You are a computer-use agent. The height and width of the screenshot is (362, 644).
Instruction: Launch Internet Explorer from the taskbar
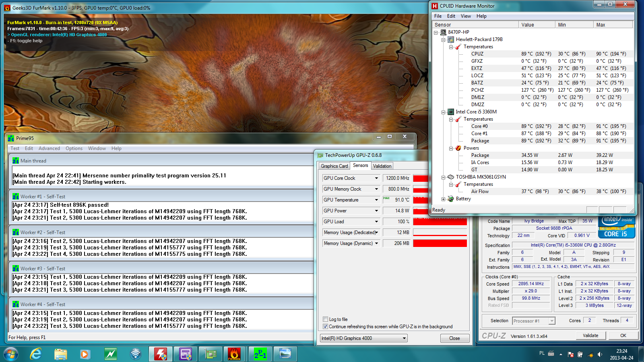(x=36, y=354)
